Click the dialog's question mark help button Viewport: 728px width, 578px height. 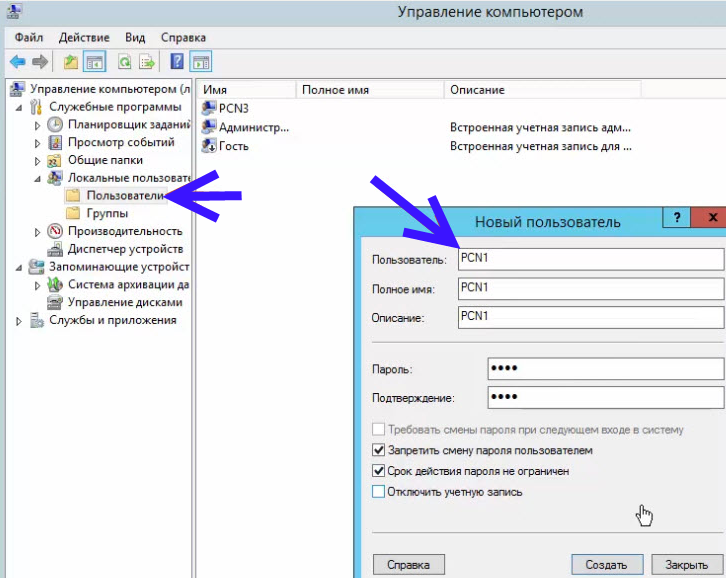click(677, 217)
